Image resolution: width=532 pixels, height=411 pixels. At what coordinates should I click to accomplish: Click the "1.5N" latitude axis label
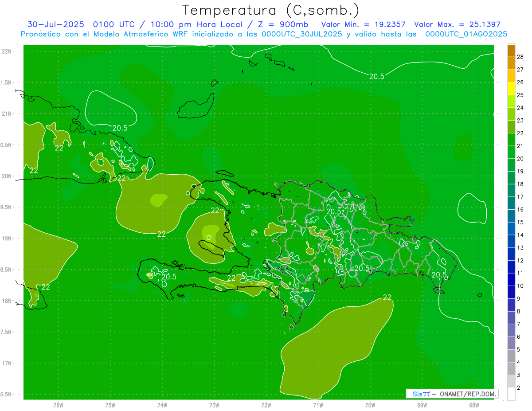(x=6, y=82)
